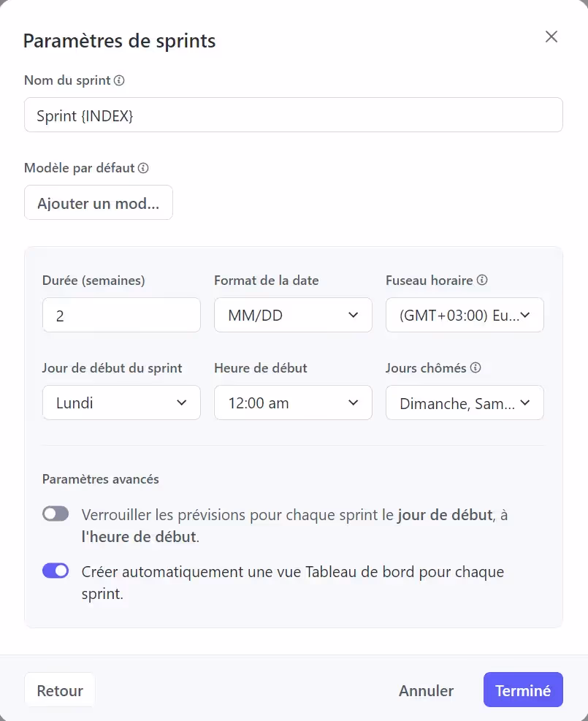
Task: Select the Durée semaines input field
Action: [x=121, y=315]
